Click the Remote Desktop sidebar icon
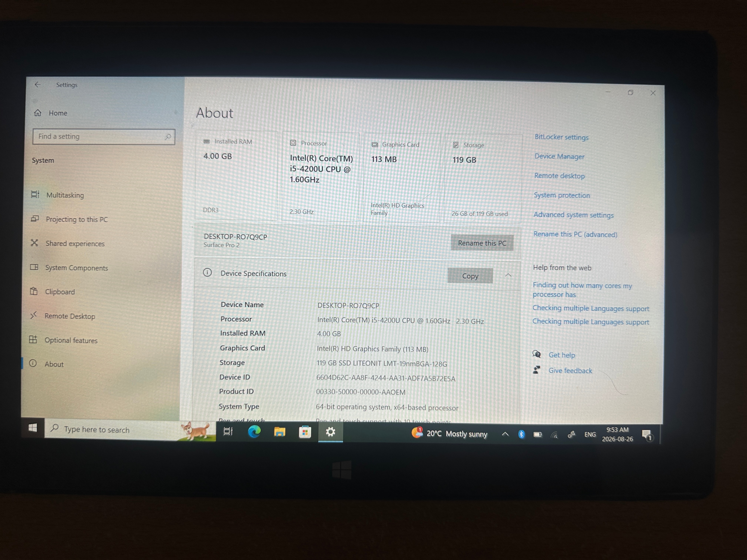Screen dimensions: 747x560 [x=33, y=315]
